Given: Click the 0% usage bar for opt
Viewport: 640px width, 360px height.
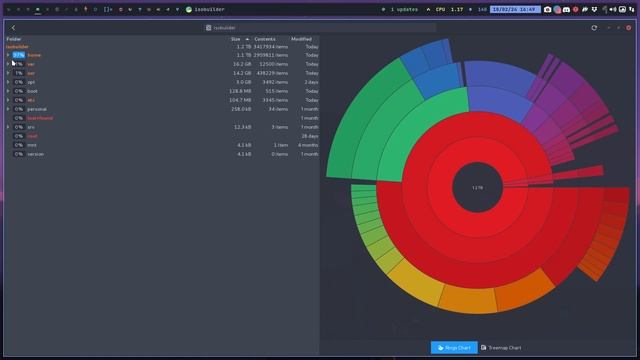Looking at the screenshot, I should (19, 82).
